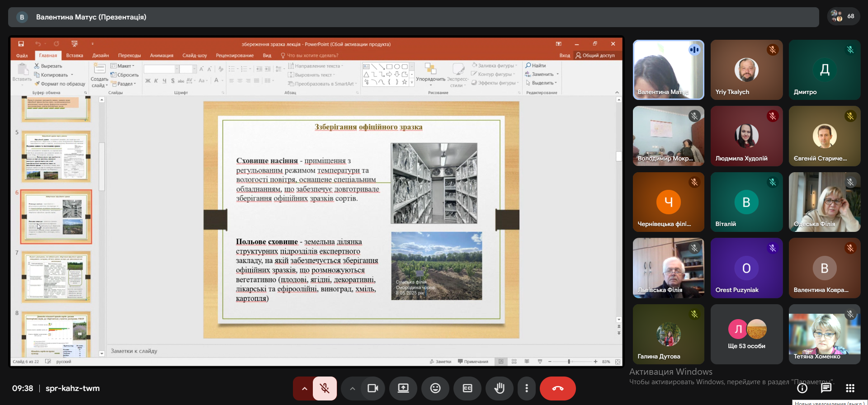Open the three-dot more options menu

tap(526, 388)
